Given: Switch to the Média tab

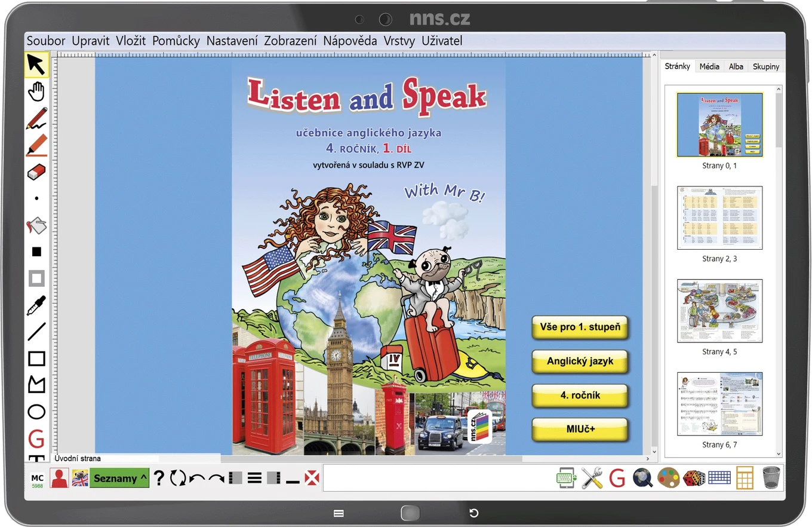Looking at the screenshot, I should click(x=709, y=66).
